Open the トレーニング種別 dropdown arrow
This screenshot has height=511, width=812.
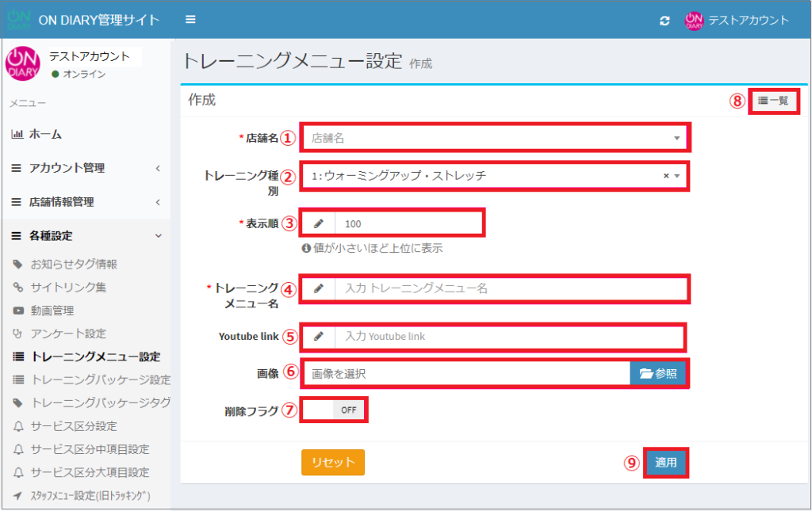pyautogui.click(x=677, y=176)
